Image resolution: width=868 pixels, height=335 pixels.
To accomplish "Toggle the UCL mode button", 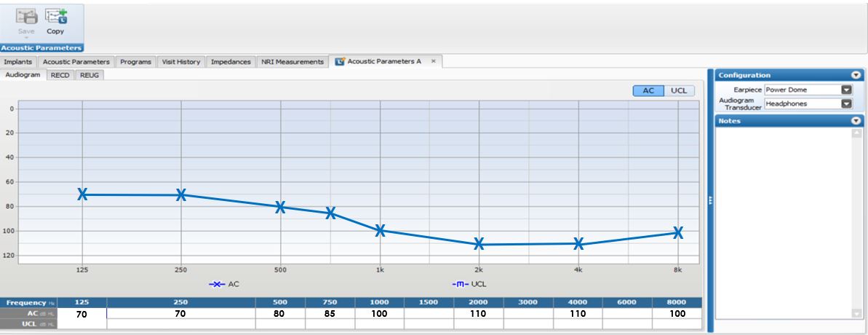I will 679,91.
